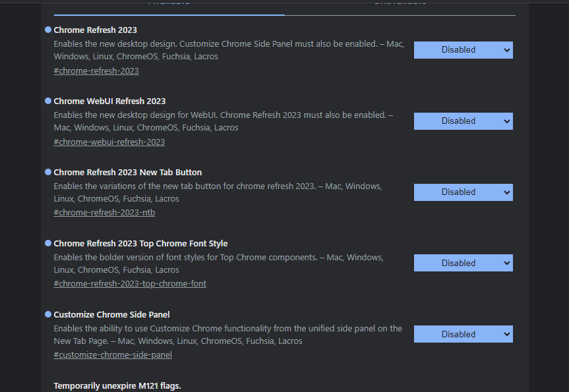Click blue dot beside Top Chrome Font Style

click(x=47, y=242)
